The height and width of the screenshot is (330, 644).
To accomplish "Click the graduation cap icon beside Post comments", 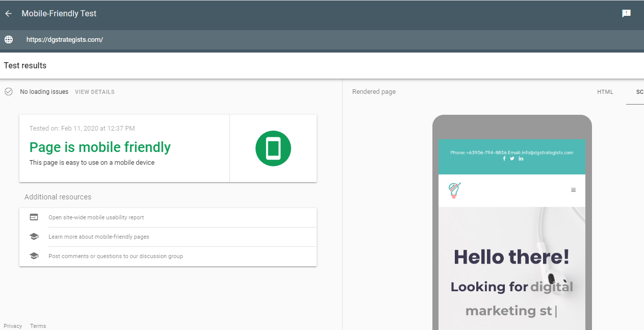I will click(34, 256).
